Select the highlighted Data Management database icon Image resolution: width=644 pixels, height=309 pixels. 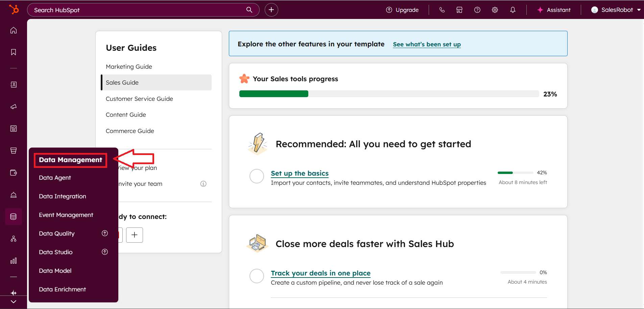click(14, 217)
